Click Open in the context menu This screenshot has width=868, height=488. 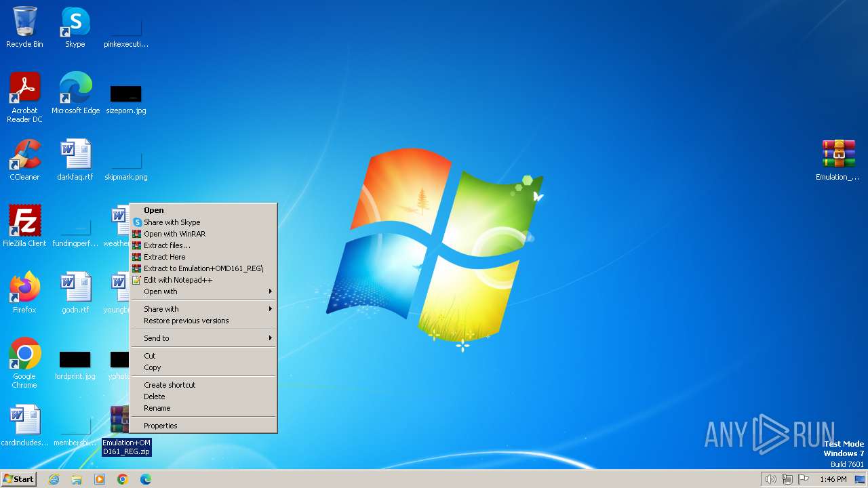[203, 210]
